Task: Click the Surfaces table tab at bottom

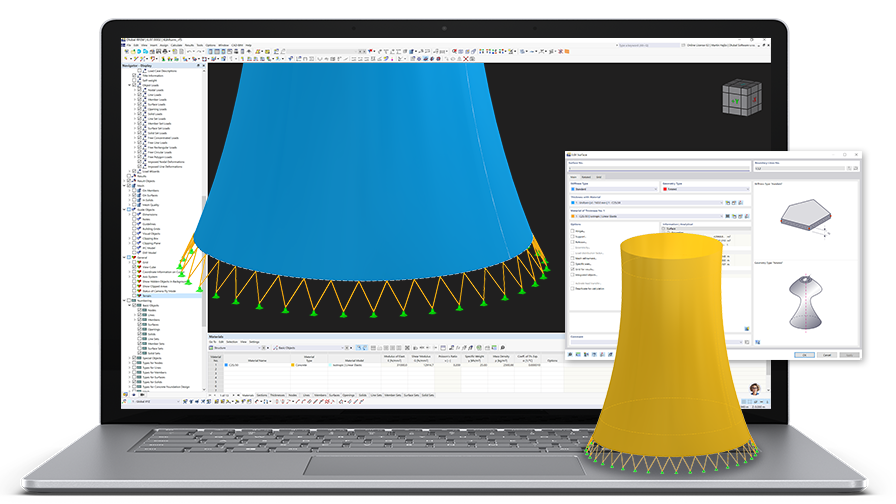Action: pos(334,395)
